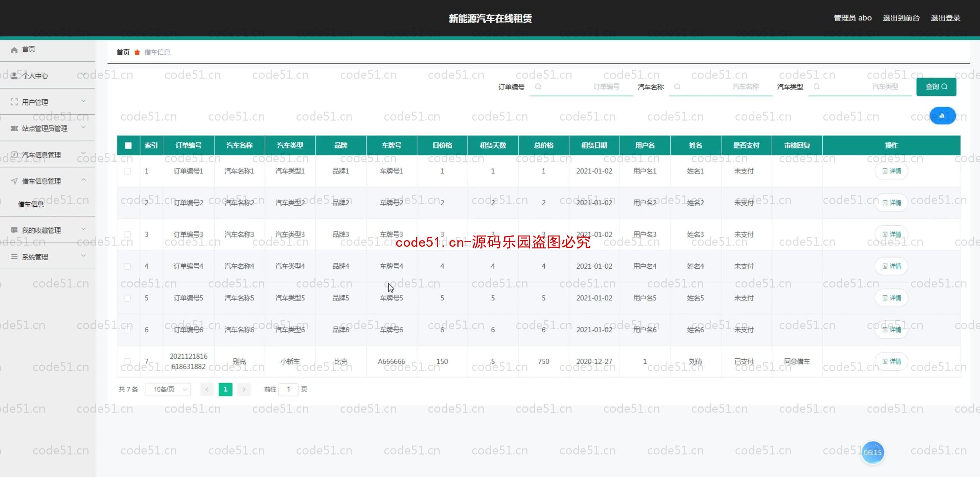Open the 借车信息 submenu item
Image resolution: width=980 pixels, height=477 pixels.
tap(31, 204)
